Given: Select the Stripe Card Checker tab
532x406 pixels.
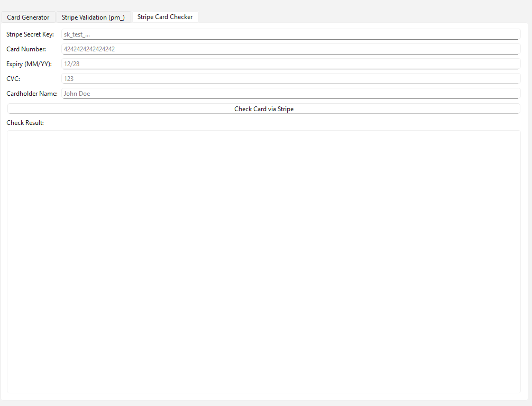Looking at the screenshot, I should coord(165,17).
